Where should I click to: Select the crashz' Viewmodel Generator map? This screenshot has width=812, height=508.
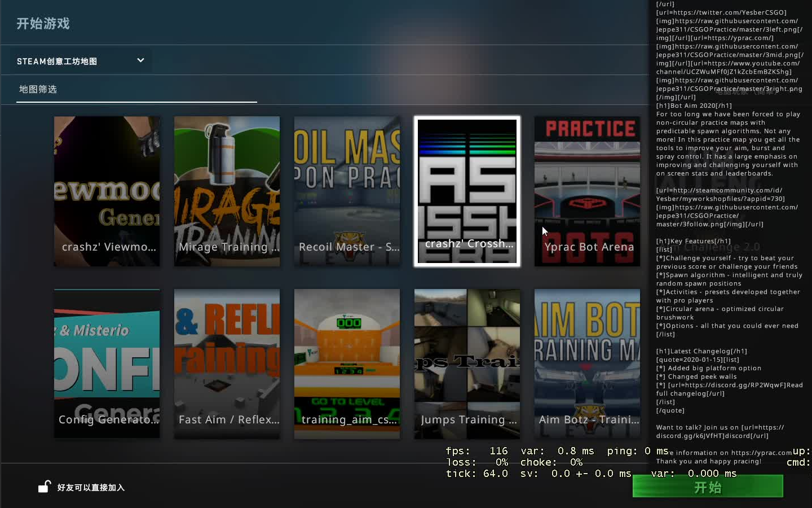[x=107, y=191]
